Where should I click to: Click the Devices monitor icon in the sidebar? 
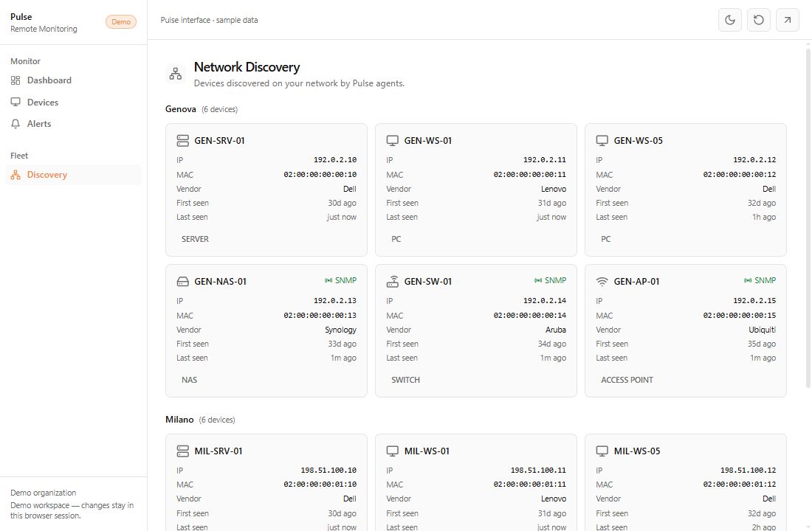(x=16, y=102)
